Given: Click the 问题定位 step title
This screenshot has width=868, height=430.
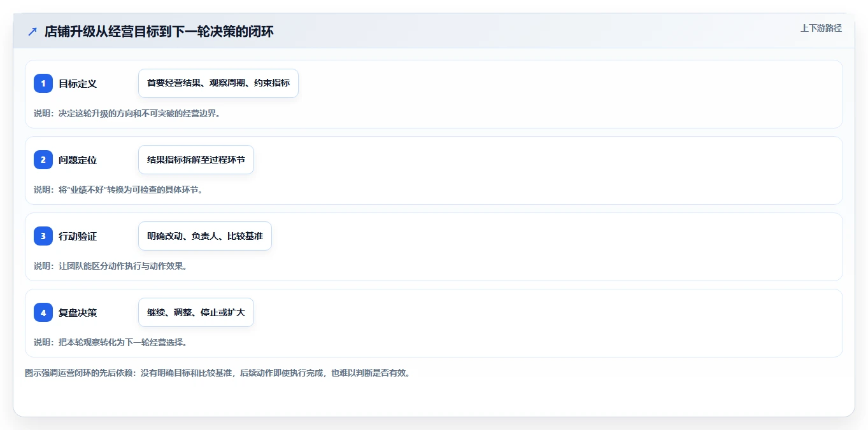Looking at the screenshot, I should (78, 160).
